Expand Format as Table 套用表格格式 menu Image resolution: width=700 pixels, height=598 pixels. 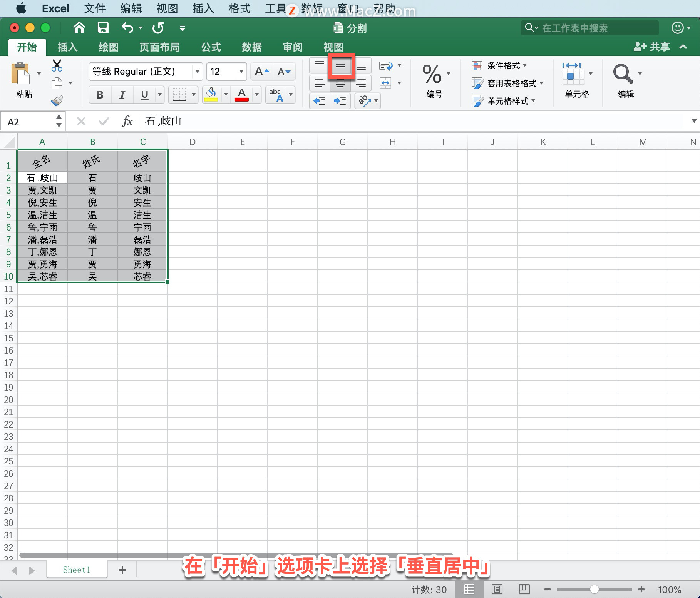click(x=507, y=83)
